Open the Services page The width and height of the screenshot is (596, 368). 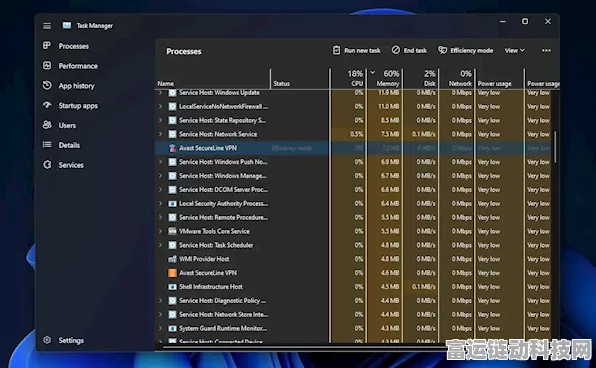(71, 165)
